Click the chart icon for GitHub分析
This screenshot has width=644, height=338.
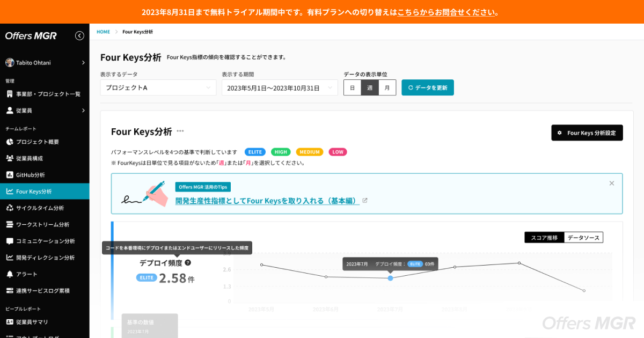[x=10, y=175]
